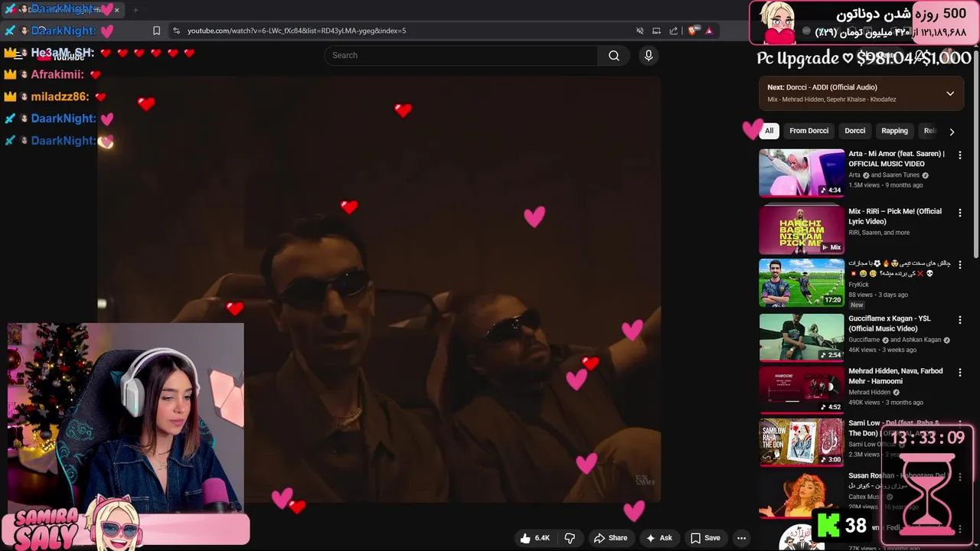Open the Brave Shields lion icon
This screenshot has width=980, height=551.
pyautogui.click(x=694, y=31)
